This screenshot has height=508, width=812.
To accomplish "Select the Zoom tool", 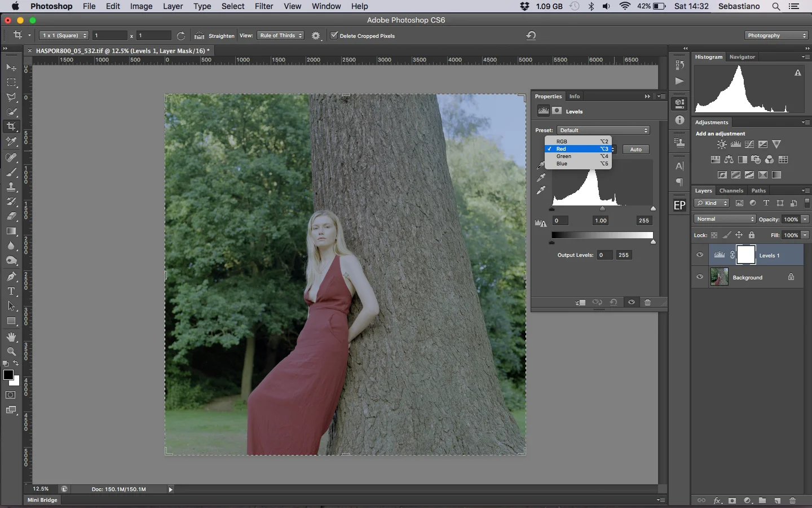I will coord(11,352).
